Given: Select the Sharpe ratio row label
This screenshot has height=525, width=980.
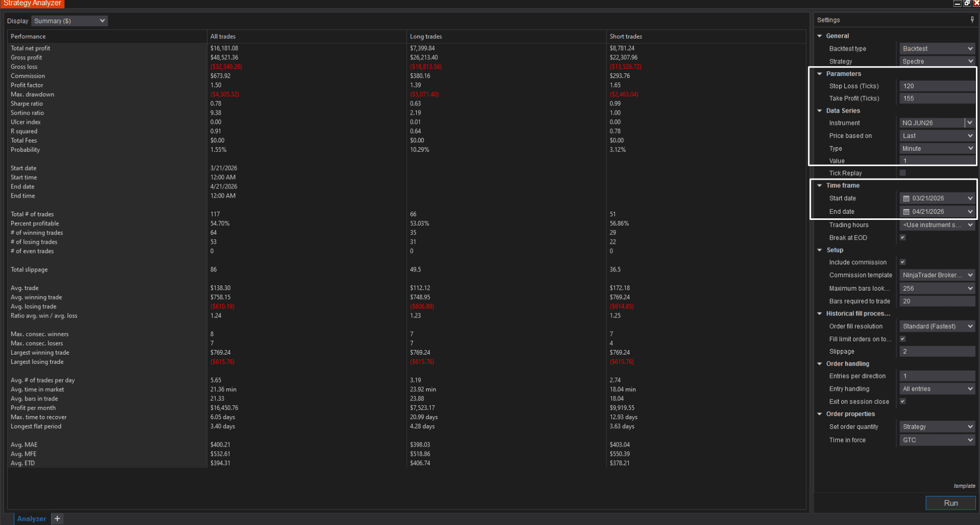Looking at the screenshot, I should tap(27, 104).
